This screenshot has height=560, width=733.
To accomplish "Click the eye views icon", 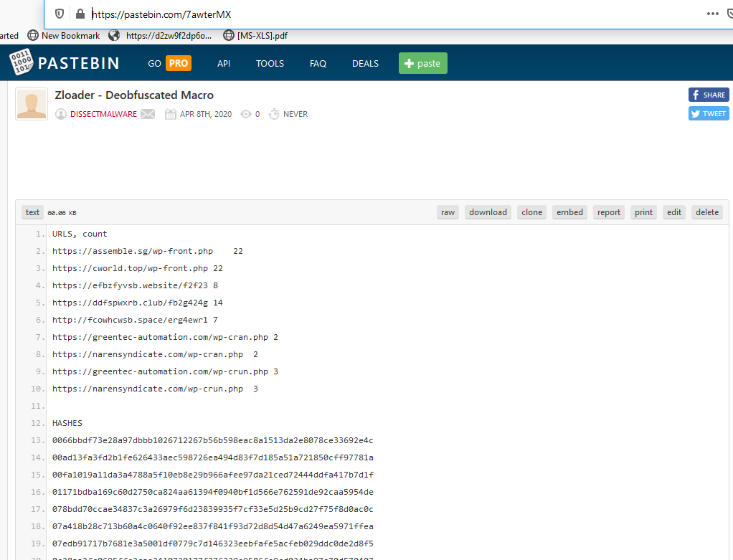I will [246, 114].
